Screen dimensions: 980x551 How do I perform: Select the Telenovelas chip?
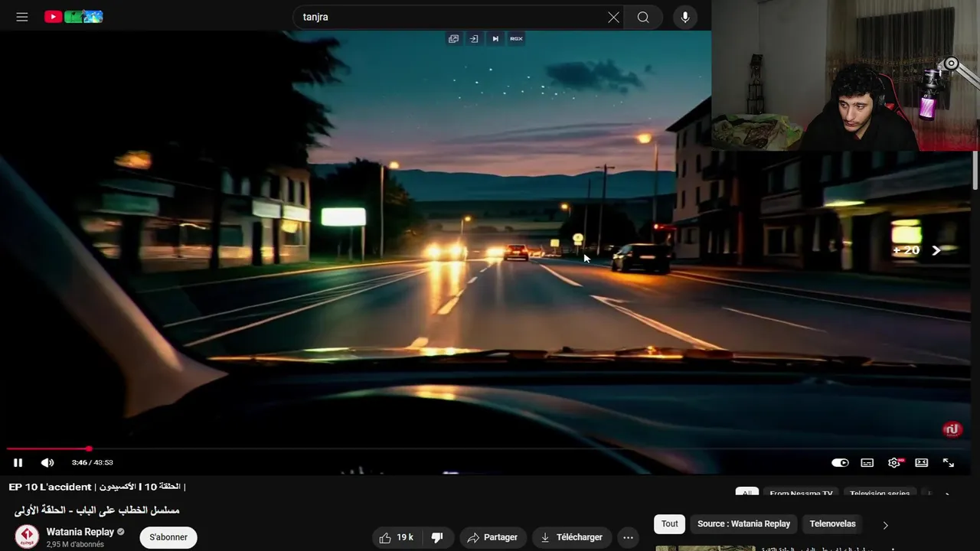pos(832,524)
